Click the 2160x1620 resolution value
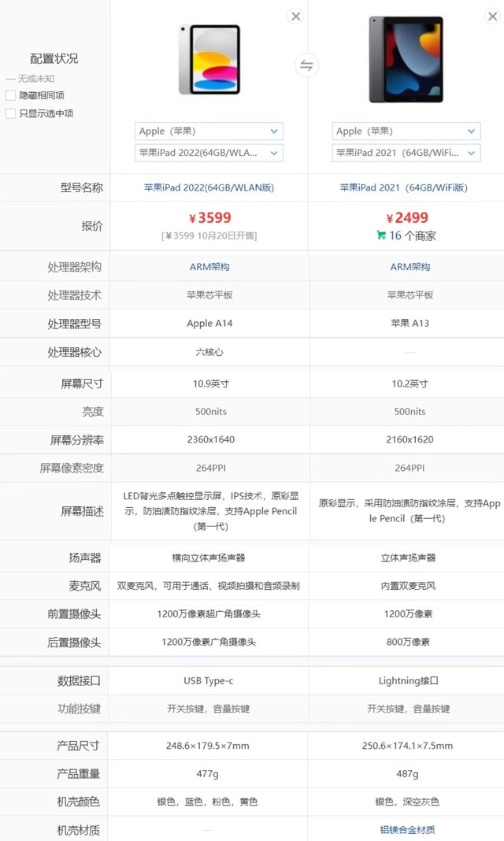 point(409,439)
